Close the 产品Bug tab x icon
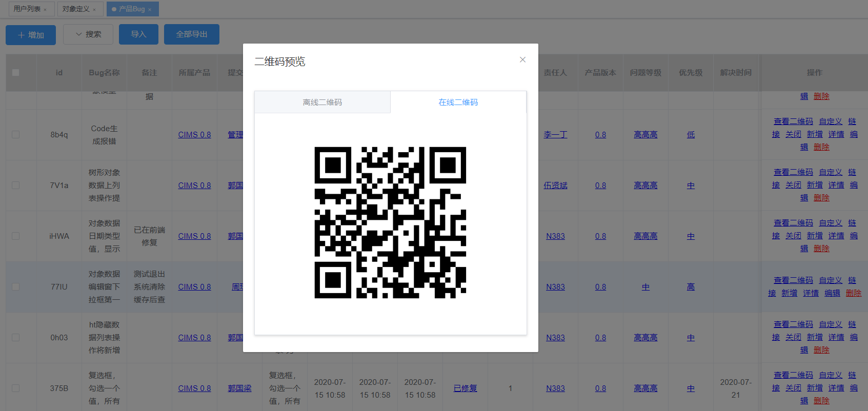Image resolution: width=868 pixels, height=411 pixels. click(x=150, y=9)
